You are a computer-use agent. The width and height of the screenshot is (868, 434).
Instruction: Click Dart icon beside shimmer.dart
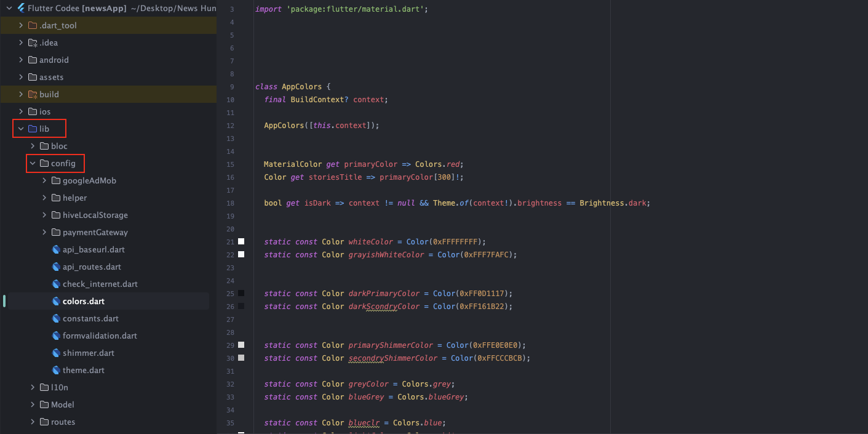pos(56,353)
